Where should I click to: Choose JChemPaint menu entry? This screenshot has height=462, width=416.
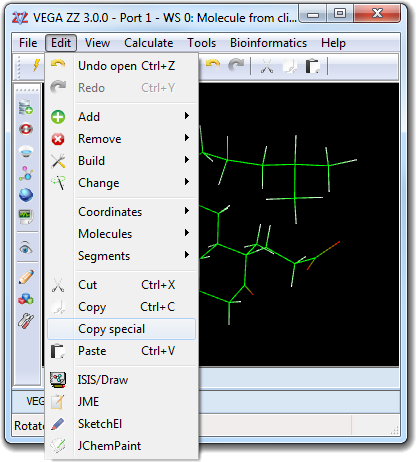click(x=121, y=446)
